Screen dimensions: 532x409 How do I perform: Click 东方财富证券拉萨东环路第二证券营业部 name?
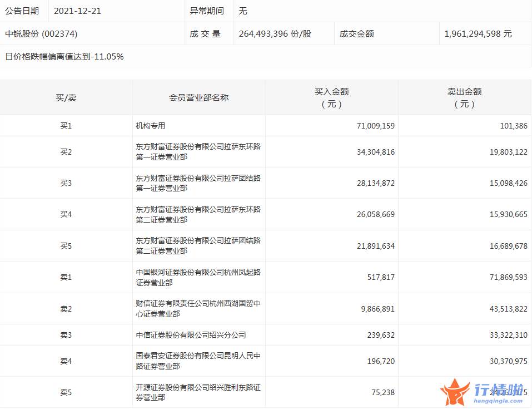198,214
